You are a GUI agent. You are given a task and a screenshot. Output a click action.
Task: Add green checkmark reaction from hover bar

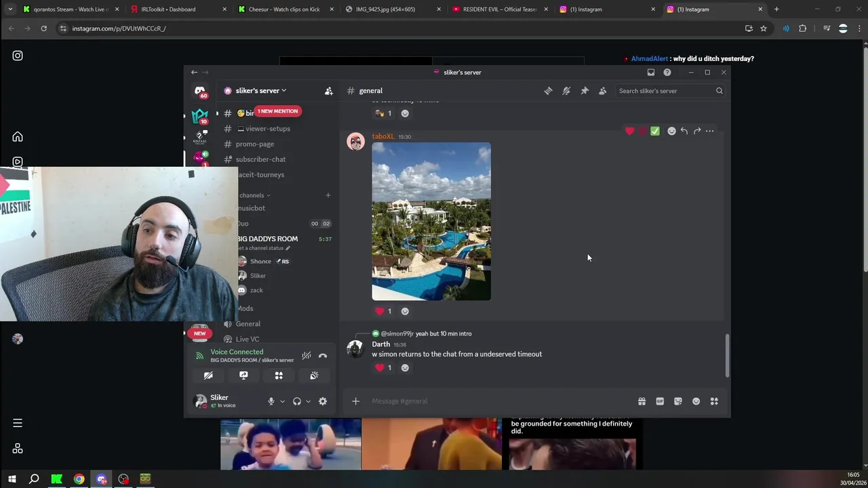[x=655, y=131]
